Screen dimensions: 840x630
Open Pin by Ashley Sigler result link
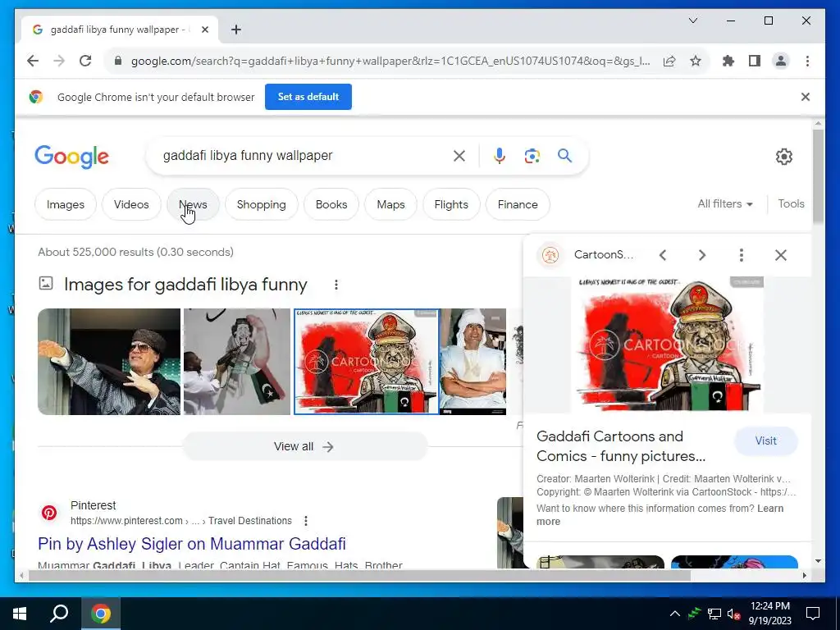click(192, 544)
